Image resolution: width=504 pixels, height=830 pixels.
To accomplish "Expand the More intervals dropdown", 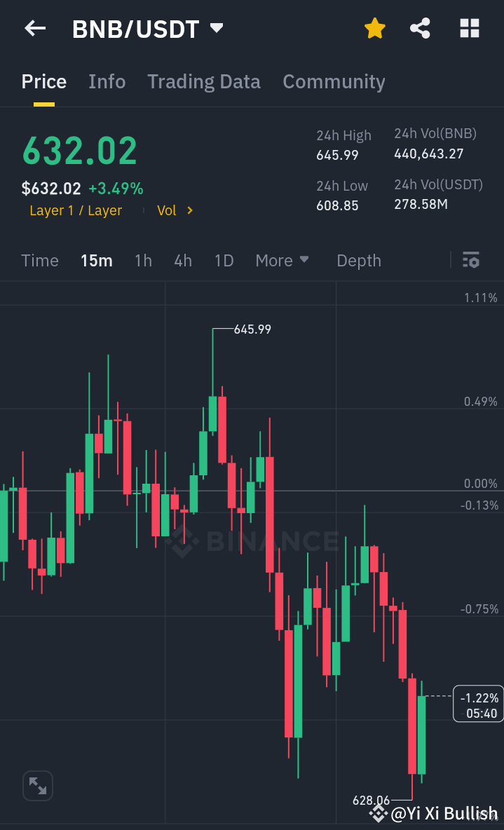I will [282, 260].
